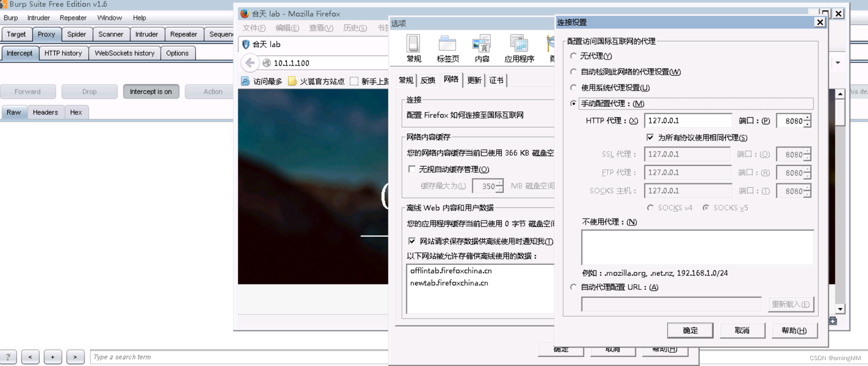868x366 pixels.
Task: Select 使用系统代理设置 radio button
Action: click(x=573, y=88)
